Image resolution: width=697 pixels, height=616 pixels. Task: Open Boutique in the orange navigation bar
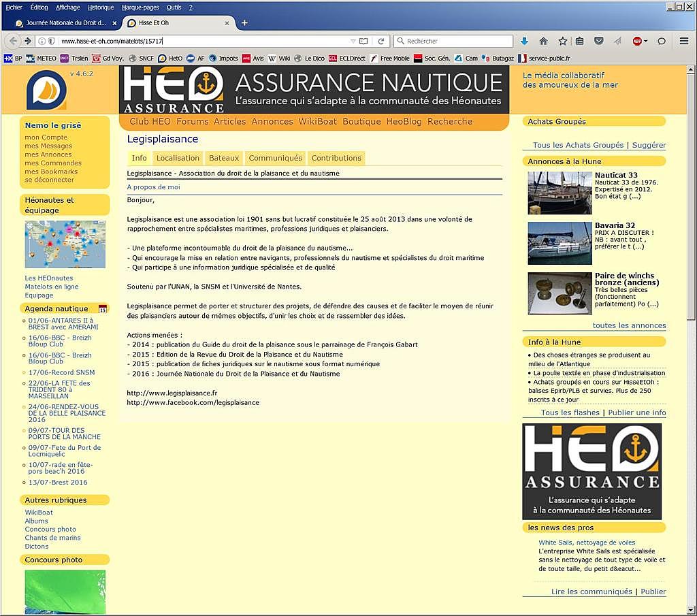click(x=362, y=121)
